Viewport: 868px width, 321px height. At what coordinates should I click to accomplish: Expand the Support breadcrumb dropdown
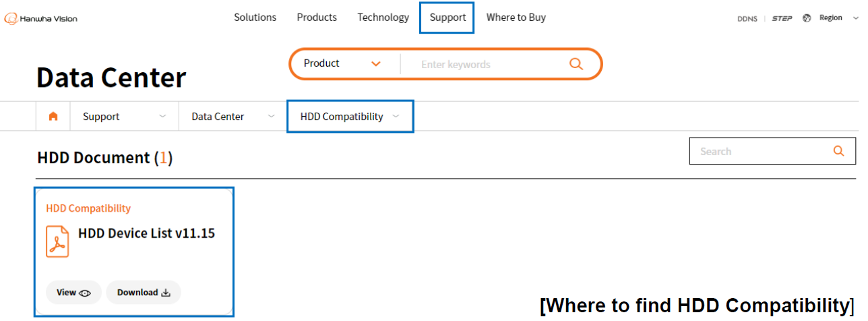[x=162, y=116]
